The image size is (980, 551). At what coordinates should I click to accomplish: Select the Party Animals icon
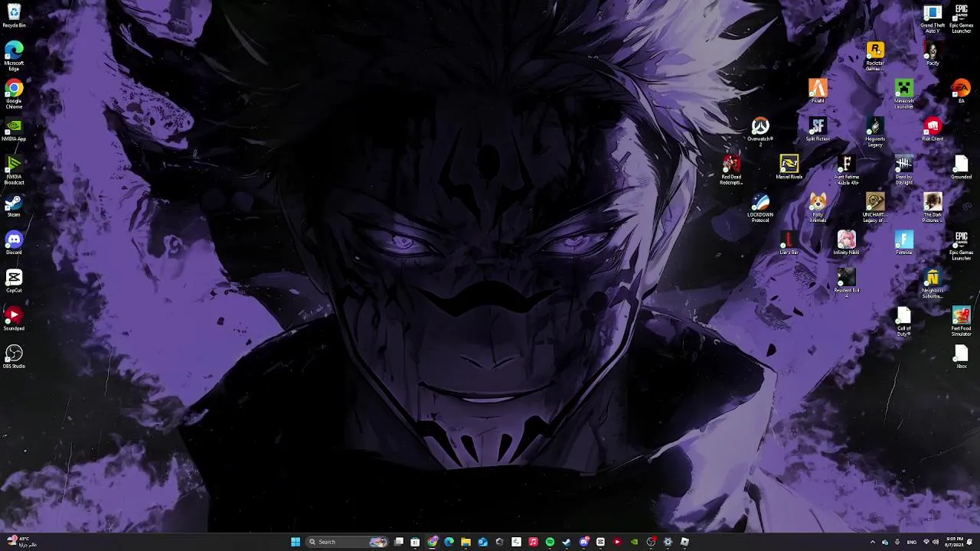point(818,207)
